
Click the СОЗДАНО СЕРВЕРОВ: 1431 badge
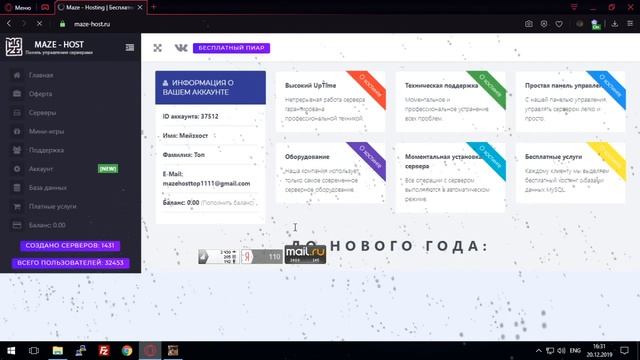click(70, 246)
